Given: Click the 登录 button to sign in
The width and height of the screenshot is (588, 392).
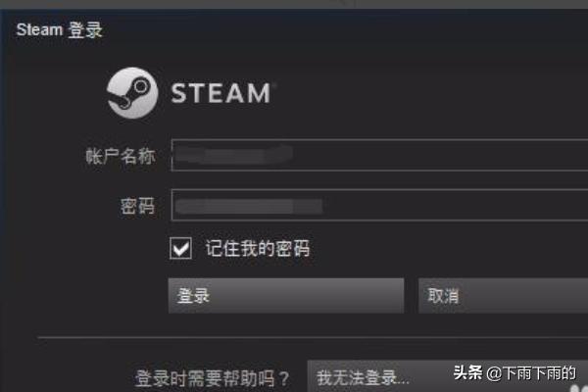Looking at the screenshot, I should click(286, 296).
